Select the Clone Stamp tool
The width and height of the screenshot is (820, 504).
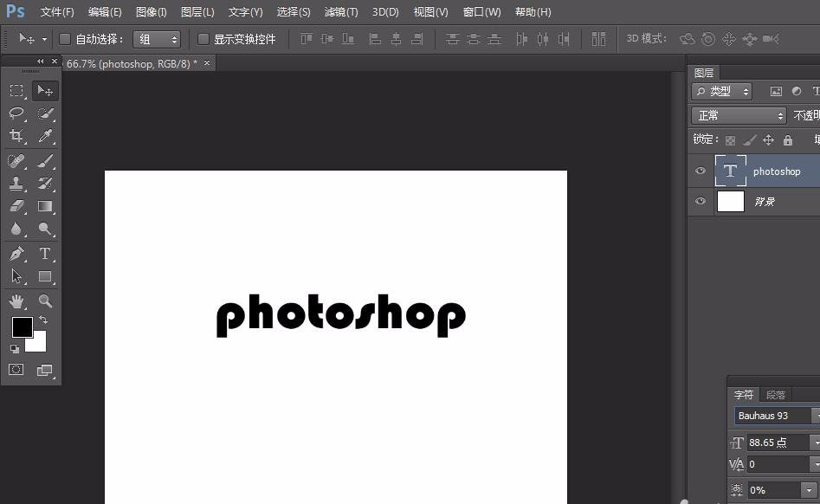click(x=16, y=184)
